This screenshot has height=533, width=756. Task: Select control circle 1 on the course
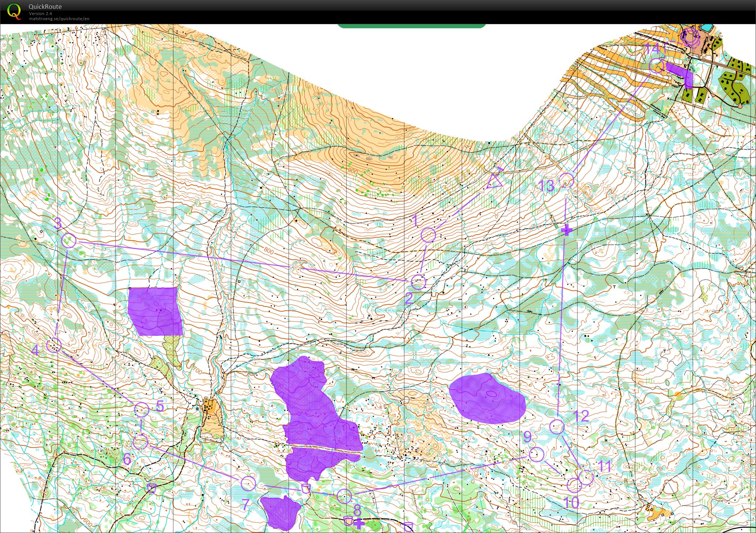(x=428, y=235)
